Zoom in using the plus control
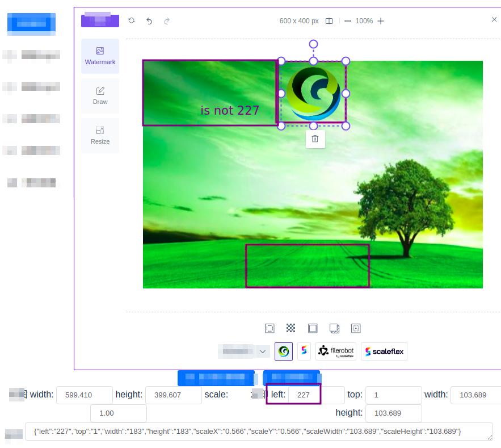Screen dimensions: 501x448 tap(381, 20)
